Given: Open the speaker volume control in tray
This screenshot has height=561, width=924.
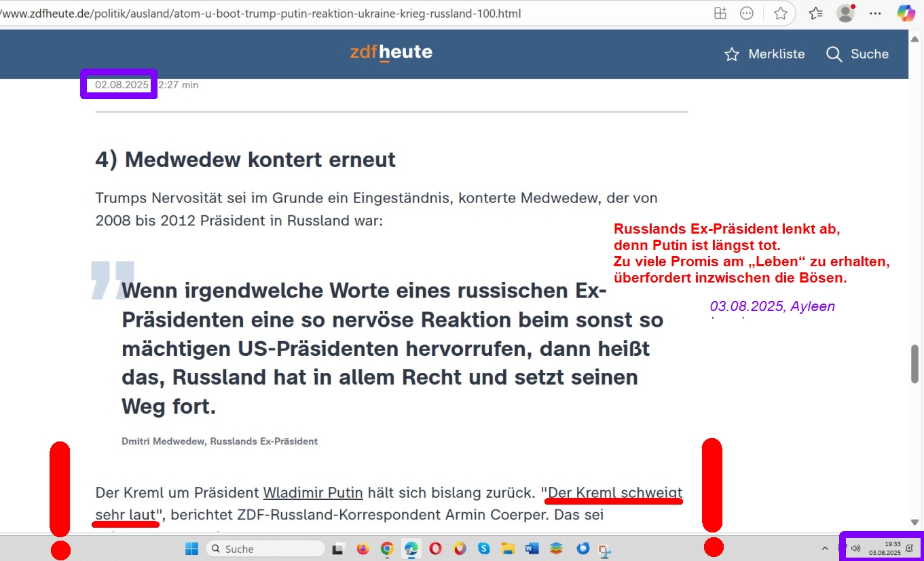Looking at the screenshot, I should [855, 548].
